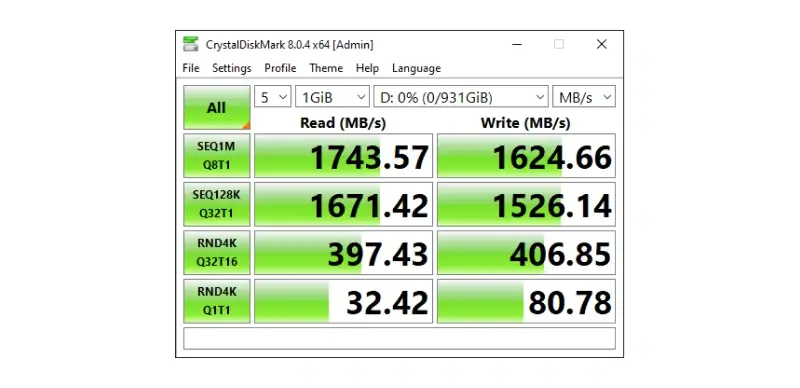Click the 406.85 random write result

point(527,253)
